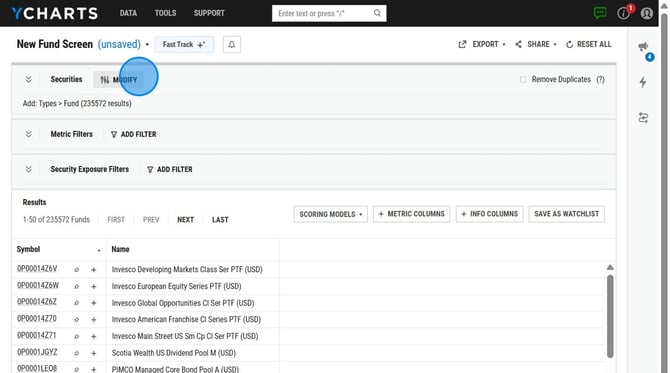
Task: Open symbol 0P00014Z70 link
Action: 36,319
